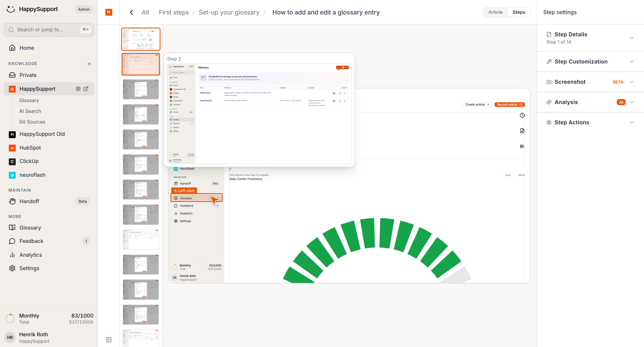Click the clock icon in screenshot
644x347 pixels.
tap(522, 115)
